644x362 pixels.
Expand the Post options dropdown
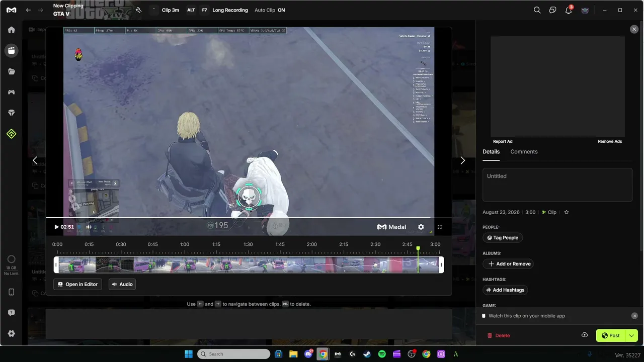click(x=631, y=335)
